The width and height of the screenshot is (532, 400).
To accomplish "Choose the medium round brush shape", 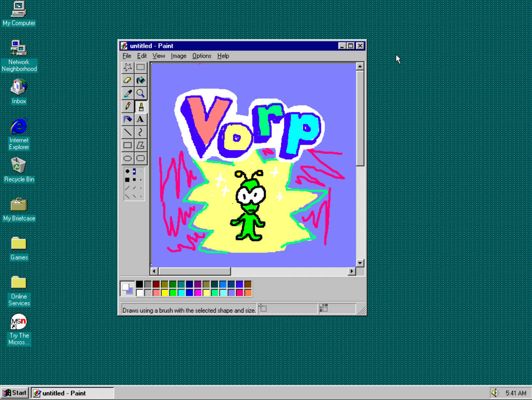I will [x=134, y=171].
